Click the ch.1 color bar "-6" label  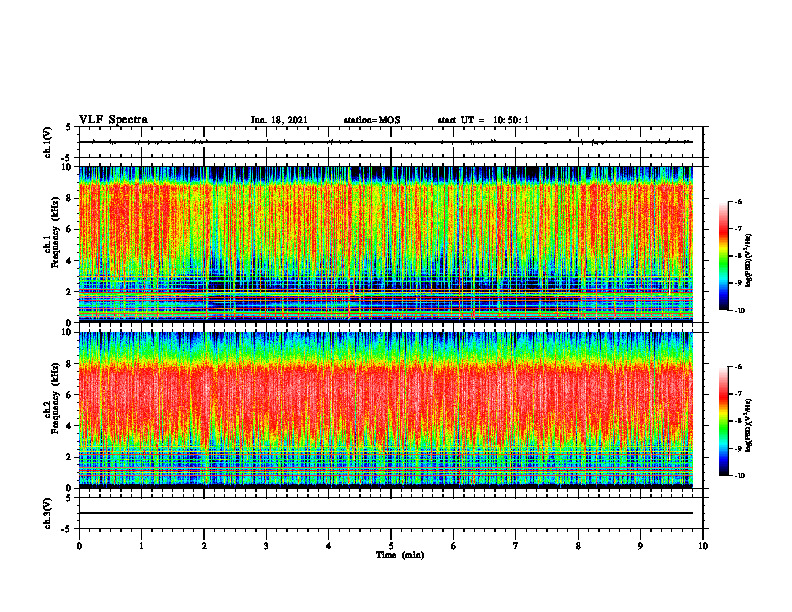point(738,202)
